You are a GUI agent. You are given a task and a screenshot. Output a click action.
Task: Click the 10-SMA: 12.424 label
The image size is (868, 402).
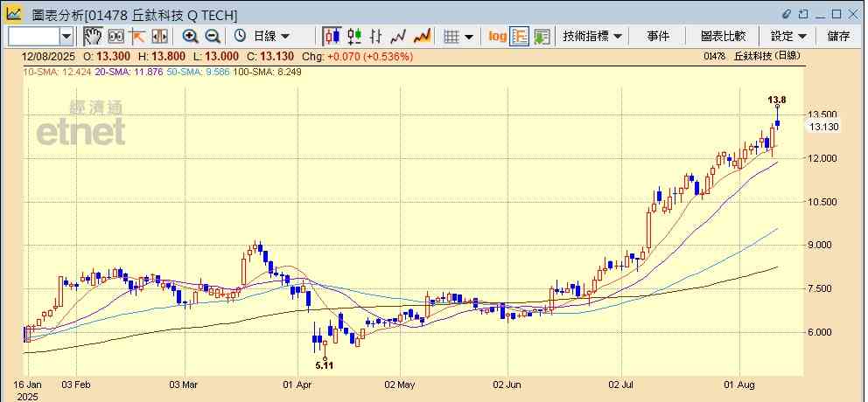(x=57, y=72)
